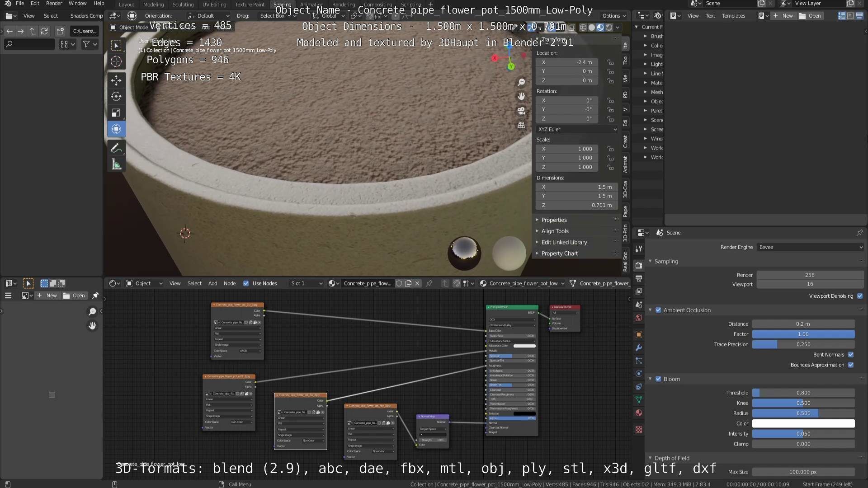This screenshot has width=868, height=488.
Task: Select the Scale tool in viewport toolbar
Action: pyautogui.click(x=116, y=113)
